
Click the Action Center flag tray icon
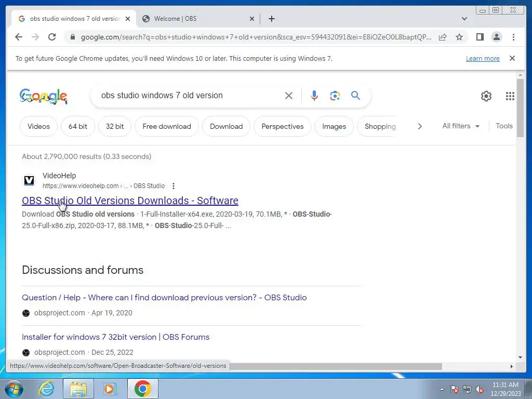pyautogui.click(x=455, y=390)
